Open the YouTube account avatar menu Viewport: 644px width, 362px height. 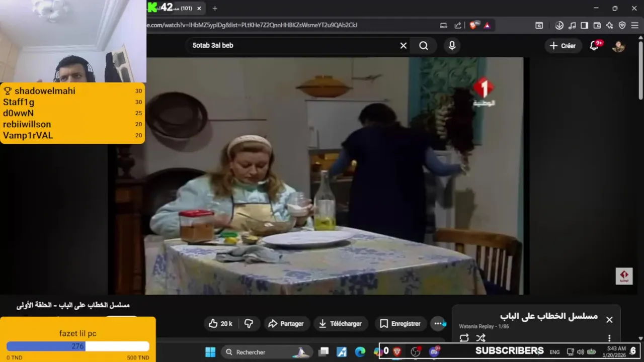coord(618,46)
